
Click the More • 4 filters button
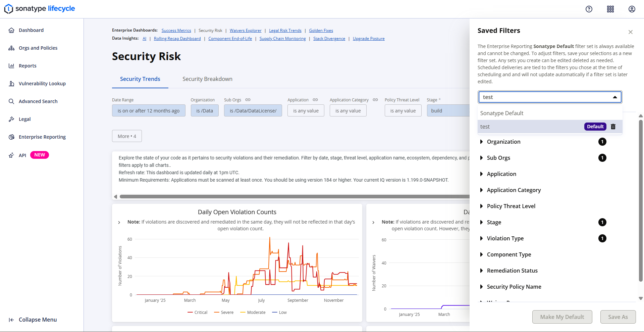click(127, 136)
